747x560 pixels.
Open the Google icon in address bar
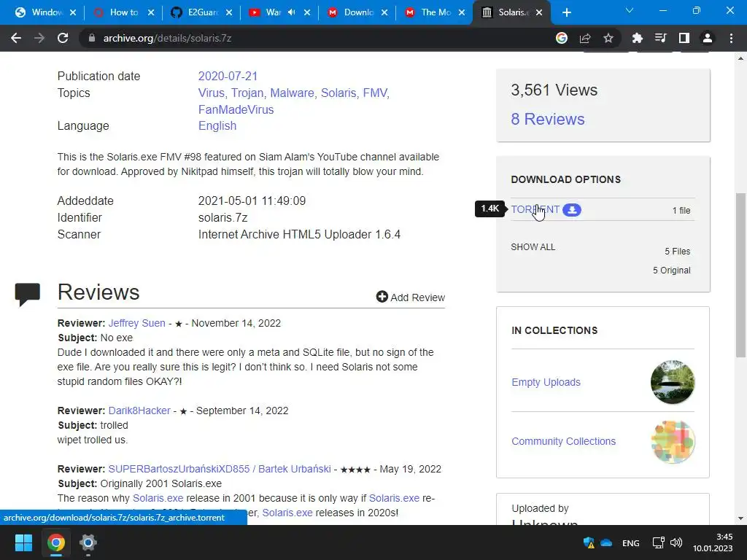click(562, 38)
